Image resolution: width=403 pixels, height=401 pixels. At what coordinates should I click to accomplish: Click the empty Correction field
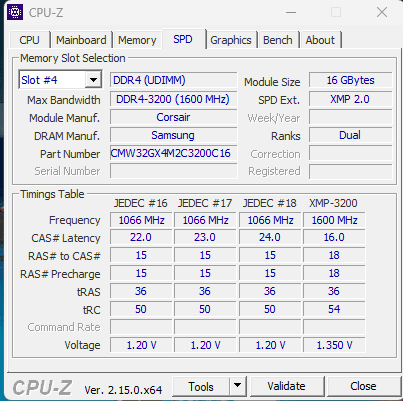(x=350, y=153)
